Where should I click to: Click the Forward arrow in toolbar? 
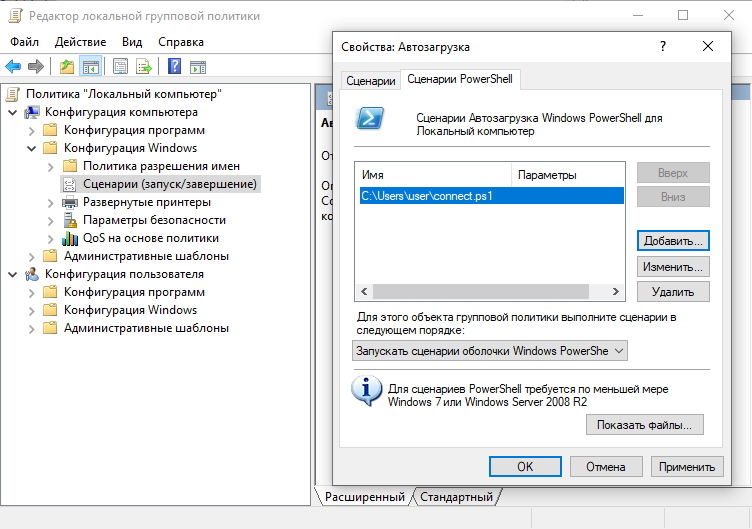click(36, 66)
